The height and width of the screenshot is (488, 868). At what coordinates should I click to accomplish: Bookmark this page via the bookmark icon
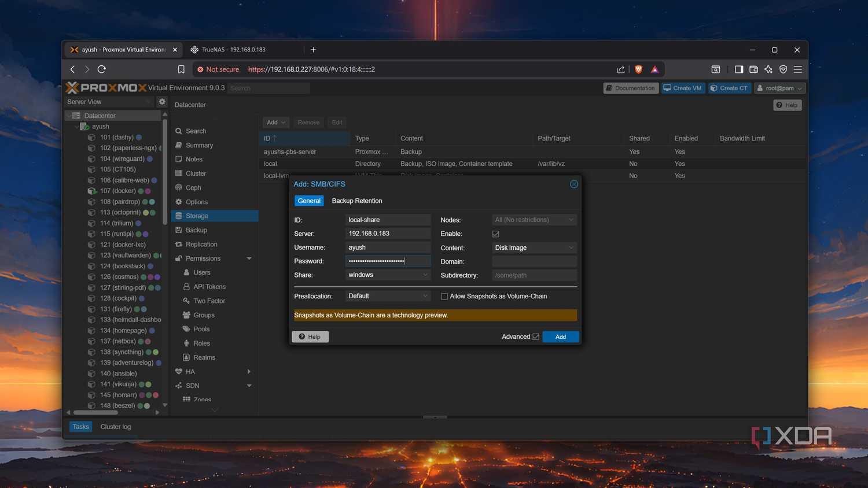[x=181, y=69]
